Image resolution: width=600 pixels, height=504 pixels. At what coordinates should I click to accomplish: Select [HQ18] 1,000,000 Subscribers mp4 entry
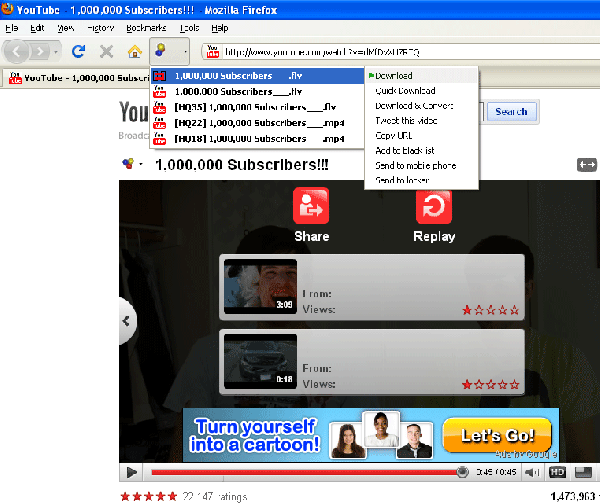(x=257, y=139)
